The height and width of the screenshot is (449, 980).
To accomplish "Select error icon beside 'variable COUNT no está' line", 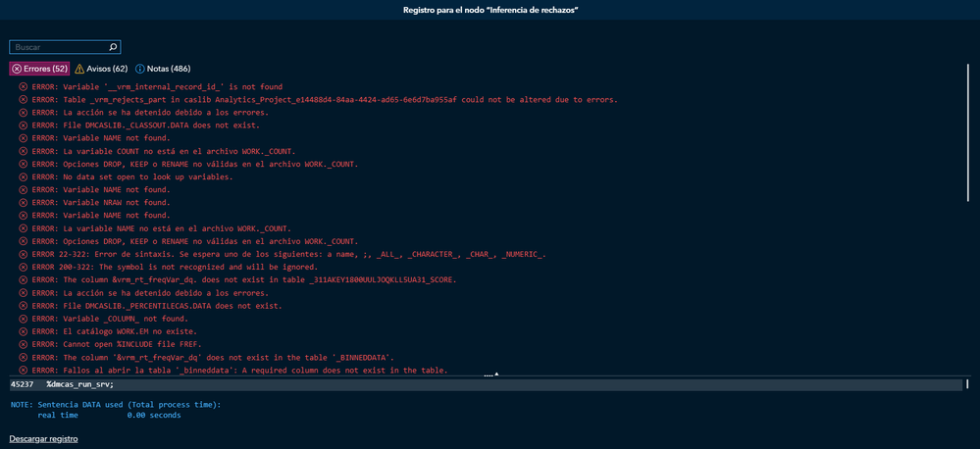I will click(24, 151).
